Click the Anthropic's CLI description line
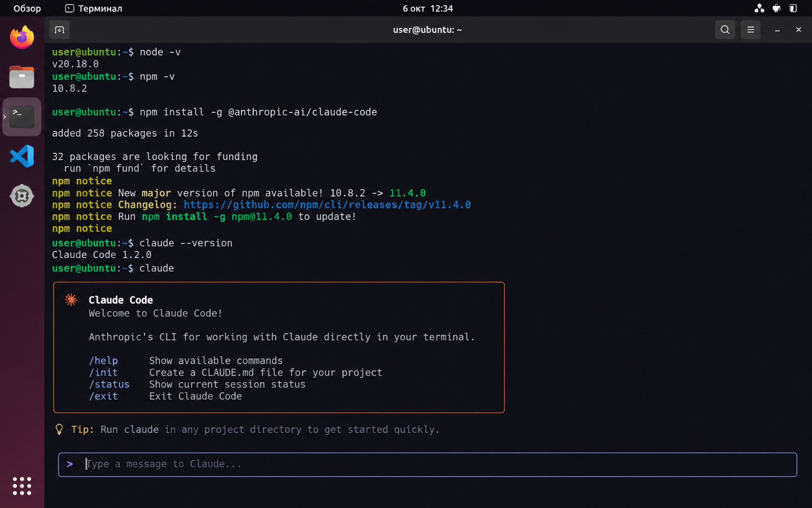Viewport: 812px width, 508px height. (282, 337)
